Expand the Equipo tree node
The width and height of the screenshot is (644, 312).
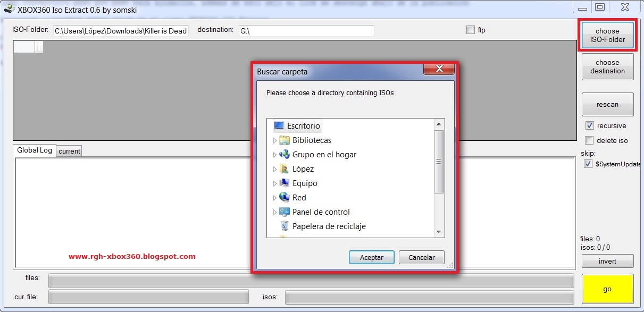(x=275, y=183)
